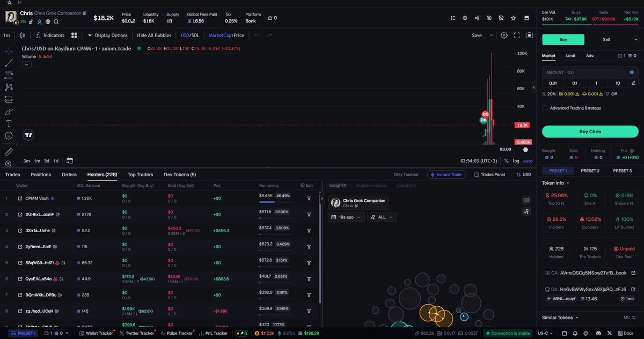Toggle MarketCap/Price display
This screenshot has width=644, height=339.
click(226, 35)
